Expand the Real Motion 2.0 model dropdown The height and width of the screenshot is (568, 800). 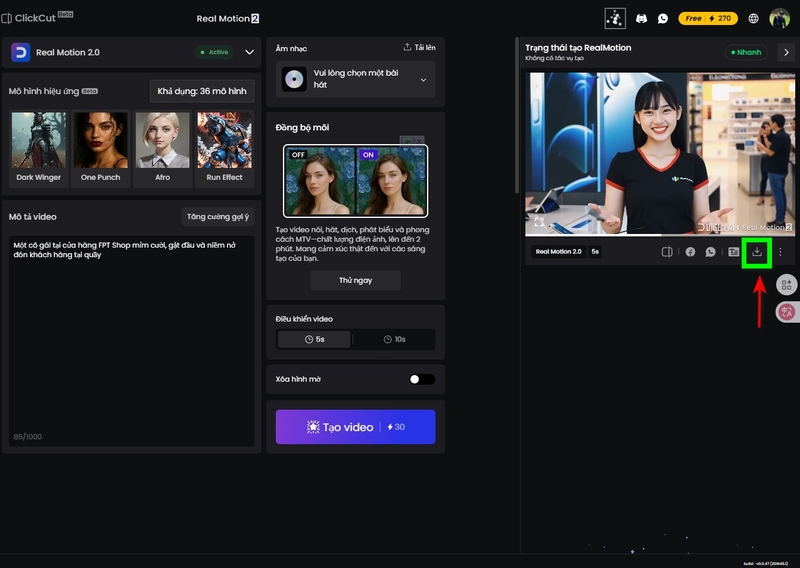(x=249, y=52)
